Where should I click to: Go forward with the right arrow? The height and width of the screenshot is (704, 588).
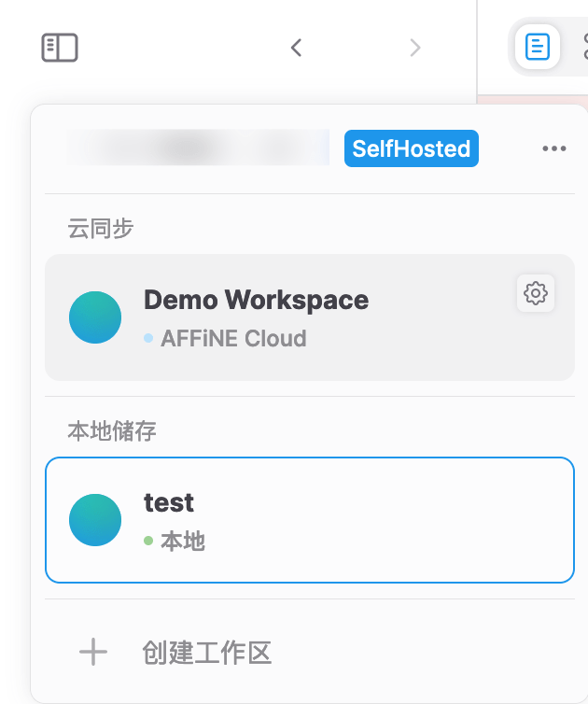pyautogui.click(x=415, y=48)
